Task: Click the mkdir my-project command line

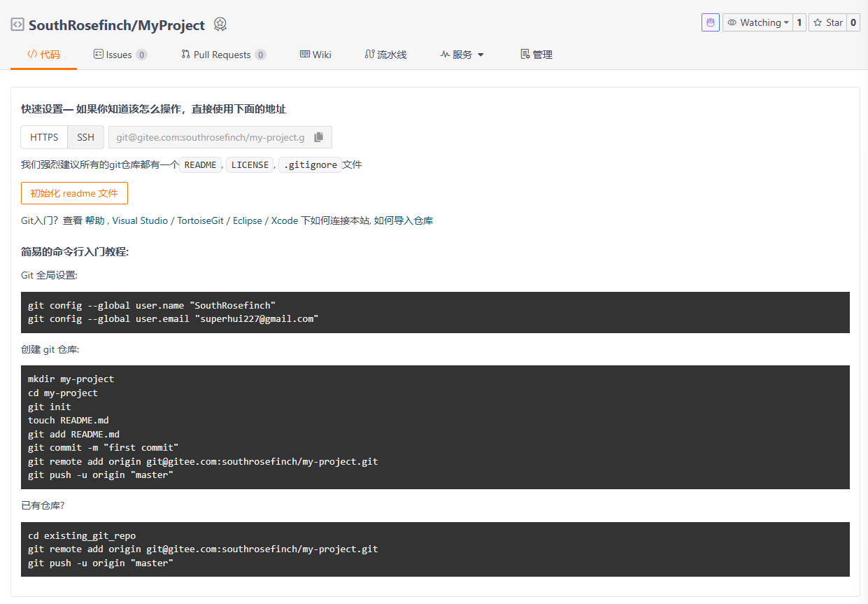Action: [x=71, y=379]
